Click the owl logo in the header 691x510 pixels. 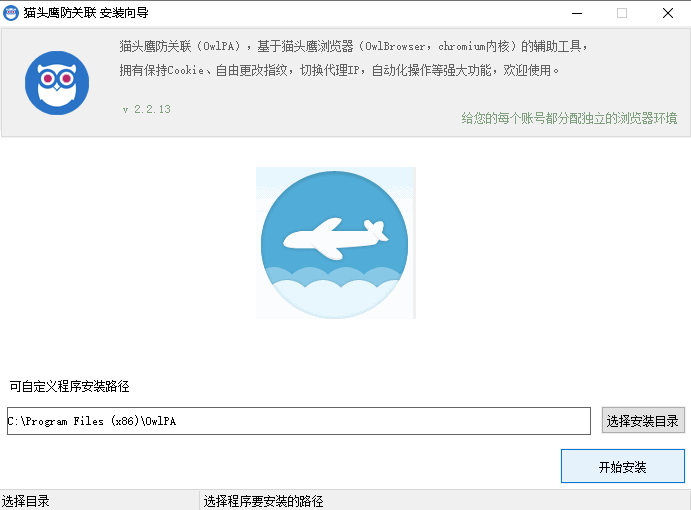click(57, 82)
